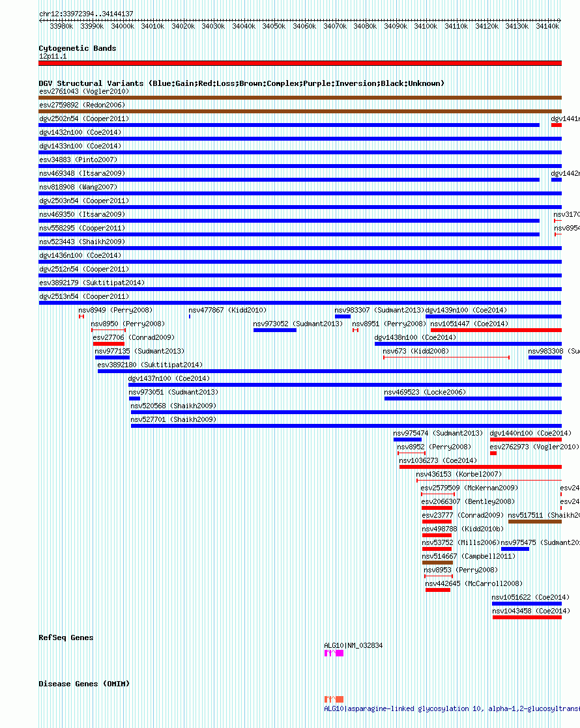The height and width of the screenshot is (728, 580).
Task: Click the nsv973051 (Sudmant2013) short blue bar
Action: [134, 399]
